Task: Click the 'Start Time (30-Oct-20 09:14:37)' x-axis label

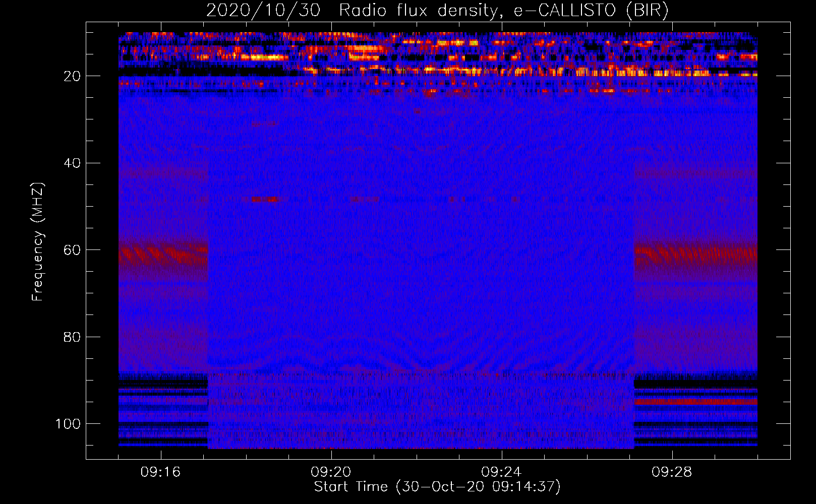Action: tap(437, 487)
